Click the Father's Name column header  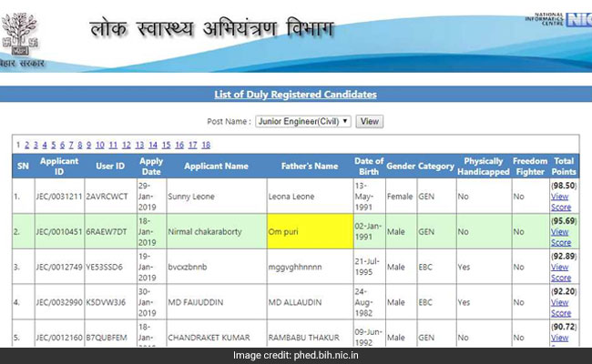[x=309, y=167]
